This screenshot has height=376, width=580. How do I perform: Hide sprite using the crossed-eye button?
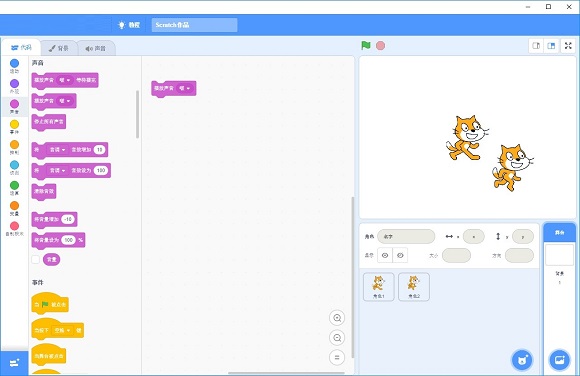400,255
